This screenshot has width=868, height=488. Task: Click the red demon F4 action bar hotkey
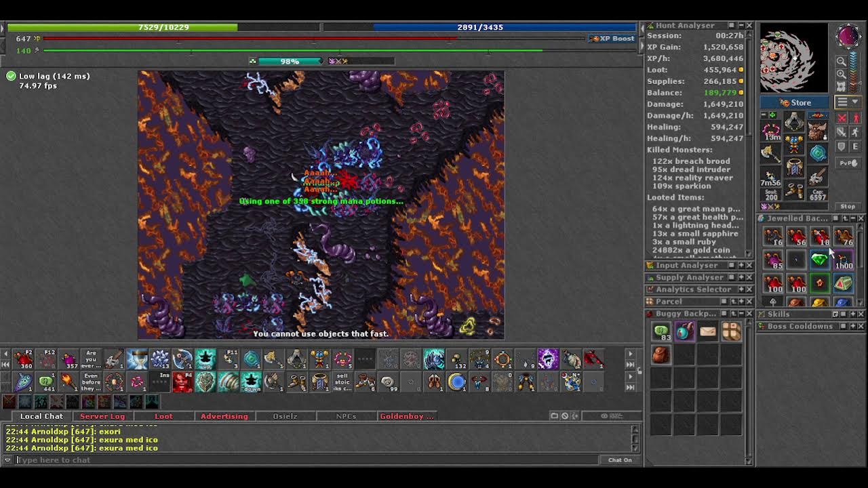coord(182,382)
